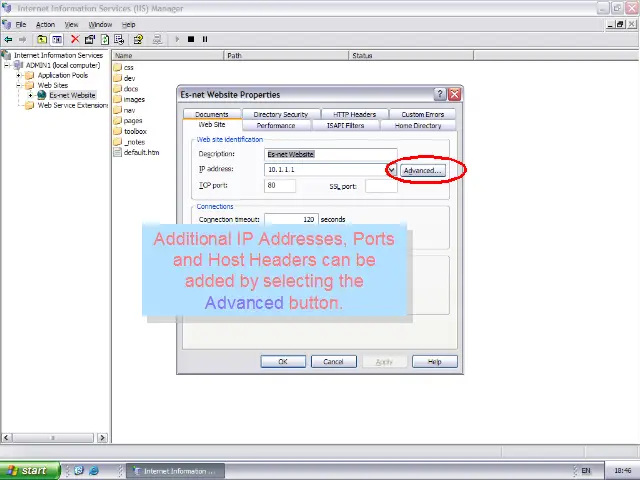Switch to the HTTP Headers tab
The width and height of the screenshot is (640, 480).
(355, 114)
